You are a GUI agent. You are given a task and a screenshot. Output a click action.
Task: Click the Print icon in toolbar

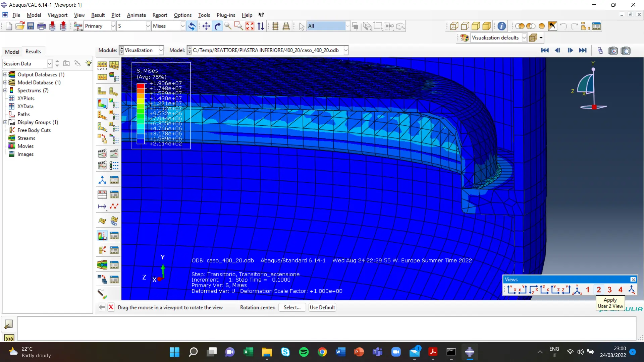41,26
